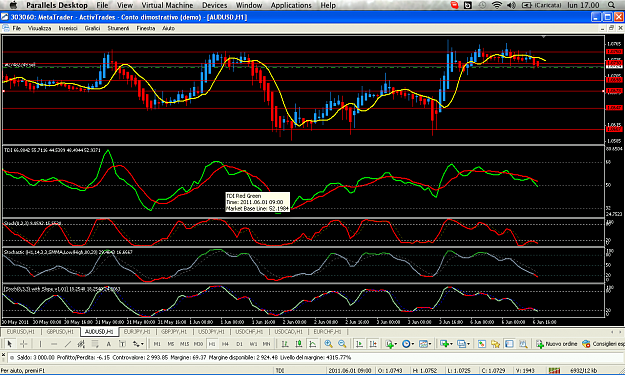This screenshot has height=375, width=625.
Task: Select the cursor arrow tool
Action: (10, 344)
